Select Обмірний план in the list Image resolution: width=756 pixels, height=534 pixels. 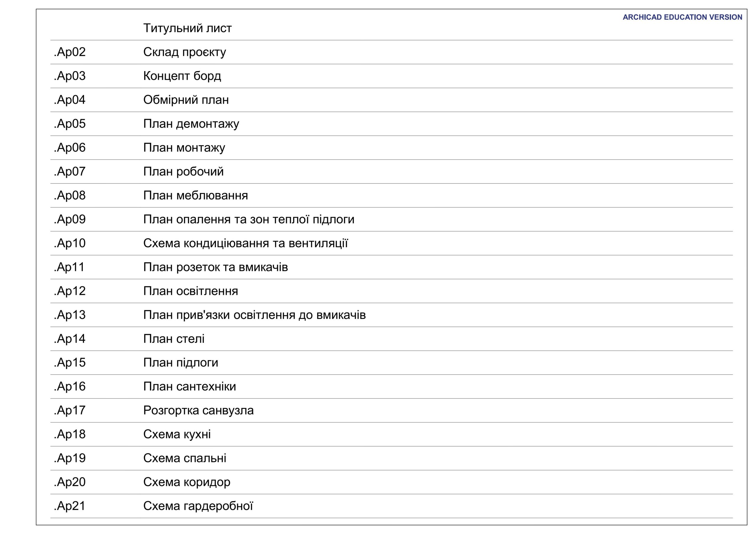(186, 100)
